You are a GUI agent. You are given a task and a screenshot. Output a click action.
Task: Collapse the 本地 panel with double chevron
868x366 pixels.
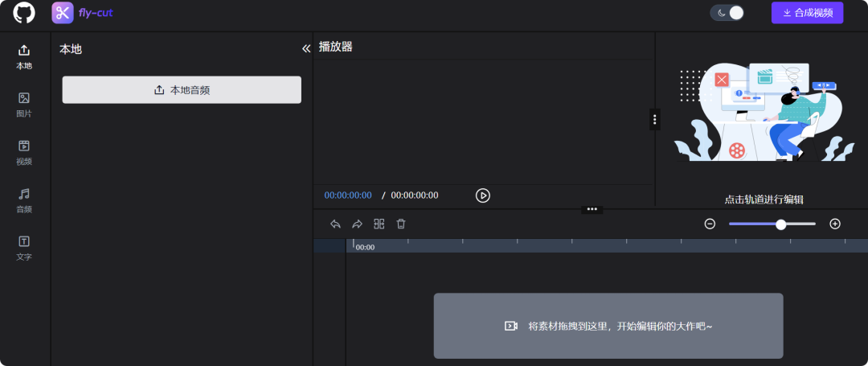(x=305, y=49)
